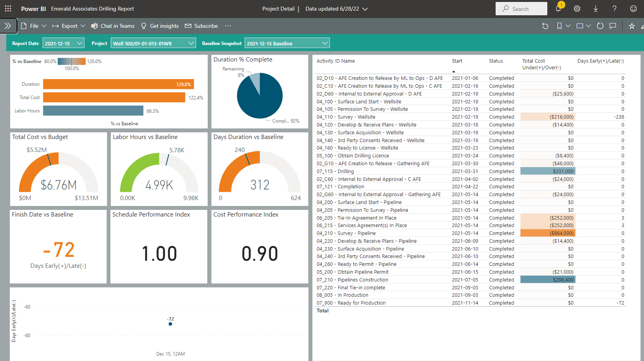This screenshot has width=644, height=361.
Task: Click the Subscribe button
Action: pos(201,26)
